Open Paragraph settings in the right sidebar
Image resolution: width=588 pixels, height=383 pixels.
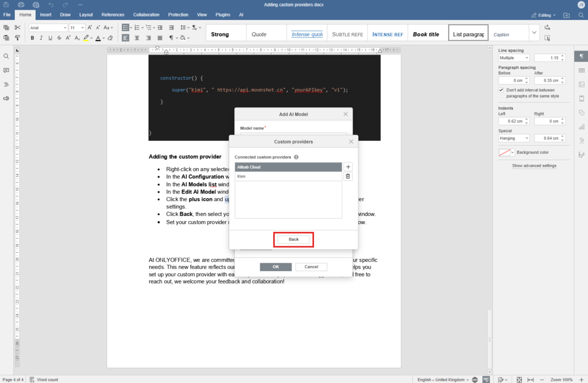pos(581,56)
